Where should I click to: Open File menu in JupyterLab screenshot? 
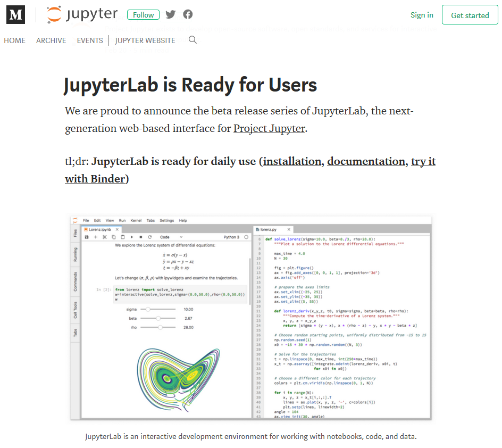point(86,221)
